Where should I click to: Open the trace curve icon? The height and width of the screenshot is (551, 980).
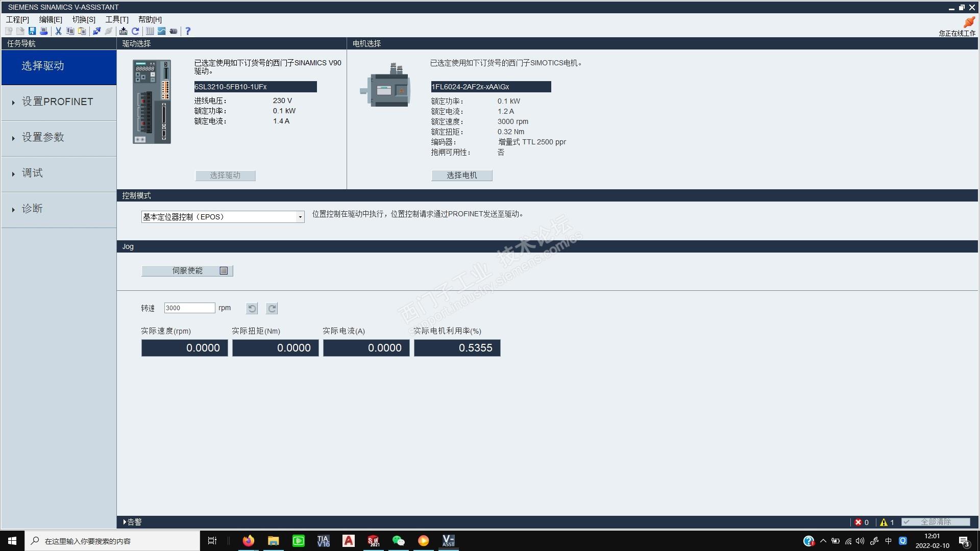[161, 31]
